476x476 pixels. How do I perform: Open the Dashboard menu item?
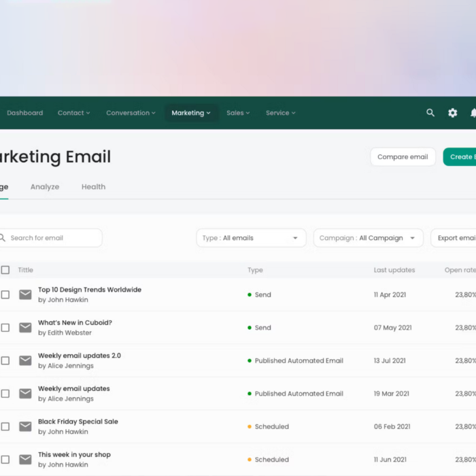pos(25,113)
